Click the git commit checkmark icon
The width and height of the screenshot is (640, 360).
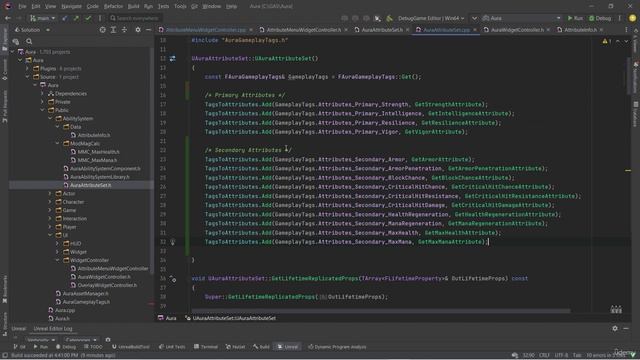click(88, 18)
